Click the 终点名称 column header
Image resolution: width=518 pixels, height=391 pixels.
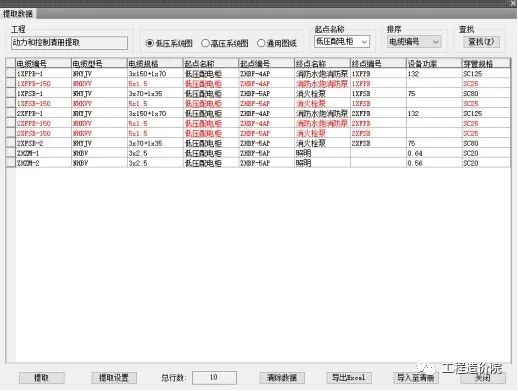coord(322,63)
